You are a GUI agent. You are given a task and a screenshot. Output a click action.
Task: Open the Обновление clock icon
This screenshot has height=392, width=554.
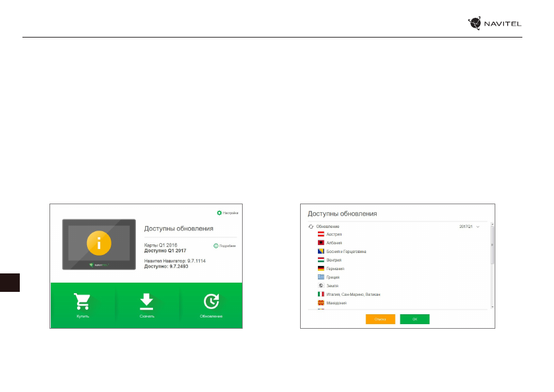211,301
